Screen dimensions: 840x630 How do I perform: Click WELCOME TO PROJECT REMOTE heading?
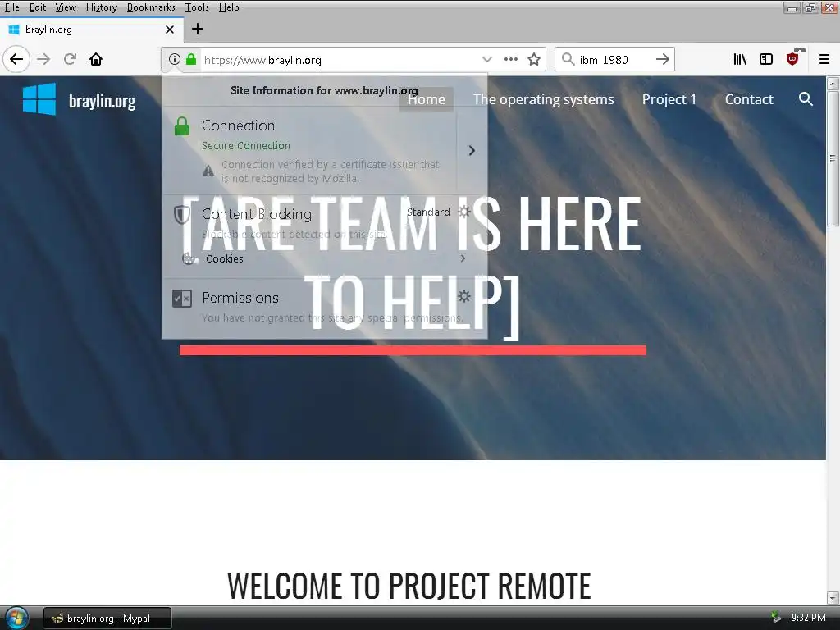click(409, 585)
